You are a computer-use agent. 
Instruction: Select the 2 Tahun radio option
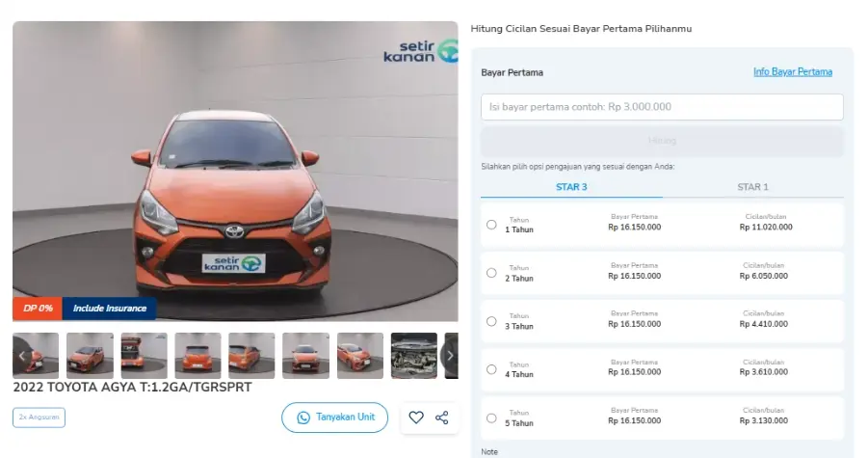(491, 273)
